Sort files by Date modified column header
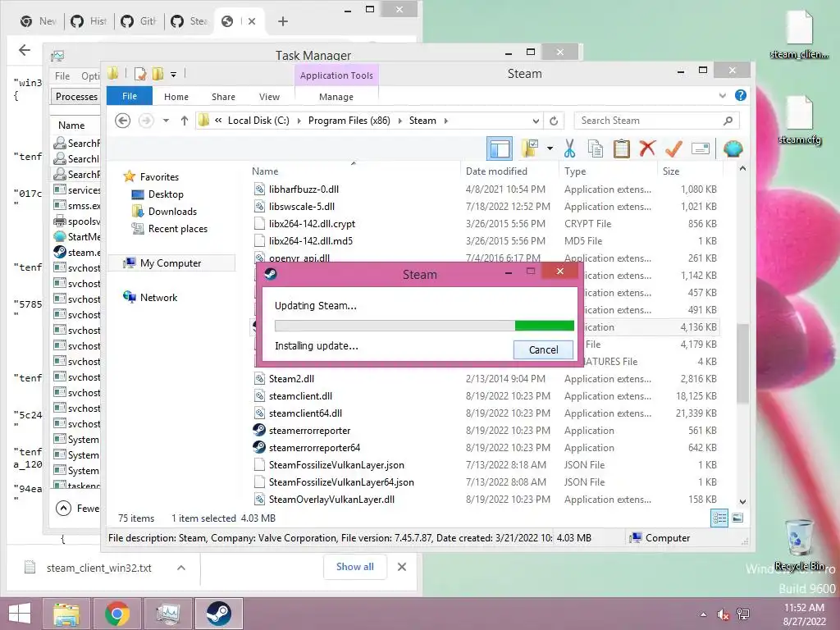This screenshot has width=840, height=630. (509, 171)
